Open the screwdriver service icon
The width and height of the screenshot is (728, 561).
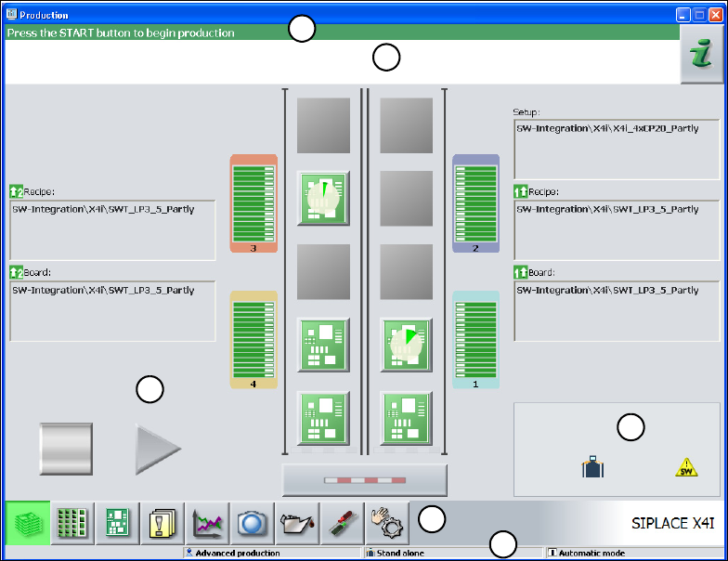tap(342, 523)
